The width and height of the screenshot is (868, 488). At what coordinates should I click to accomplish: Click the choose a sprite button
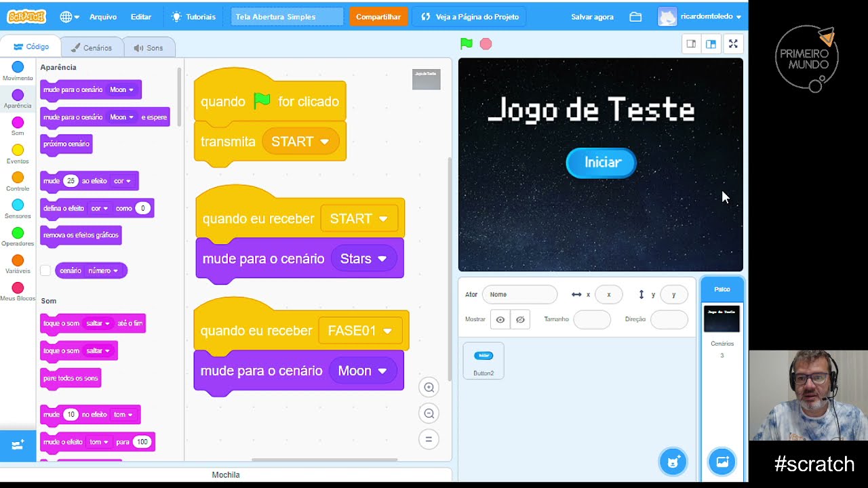(673, 462)
